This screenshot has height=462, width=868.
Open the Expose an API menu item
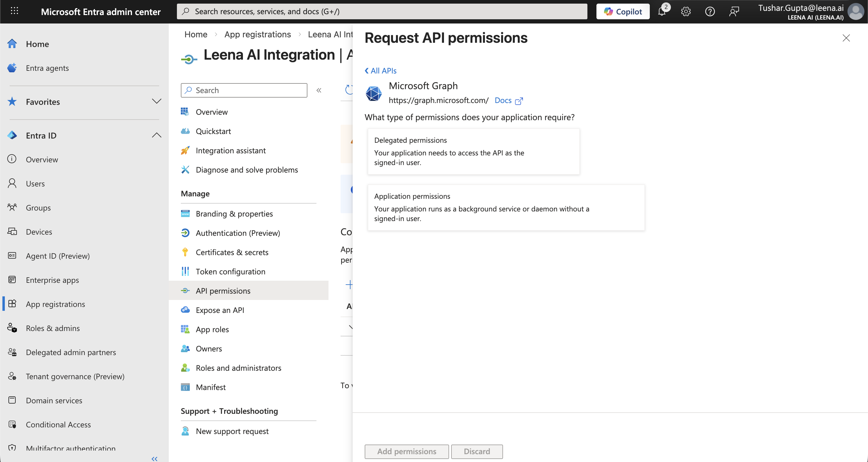point(220,310)
